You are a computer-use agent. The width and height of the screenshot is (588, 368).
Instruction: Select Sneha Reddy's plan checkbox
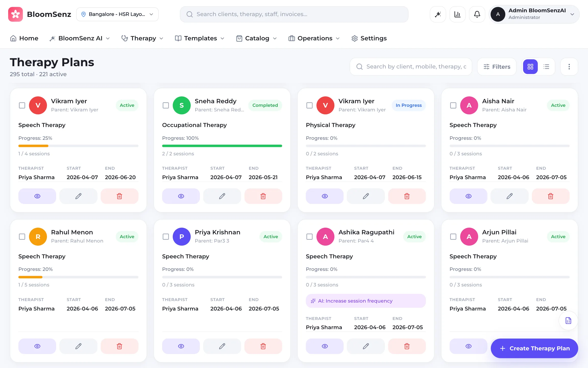click(x=166, y=105)
